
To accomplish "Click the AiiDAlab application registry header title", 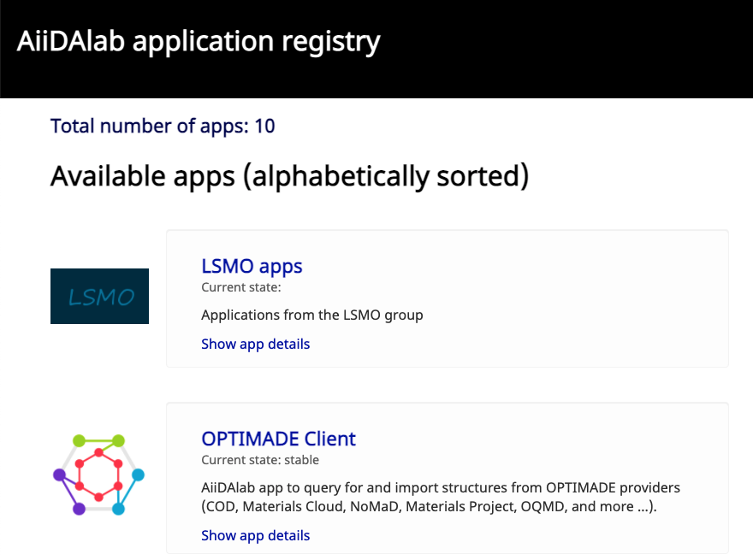I will [199, 41].
